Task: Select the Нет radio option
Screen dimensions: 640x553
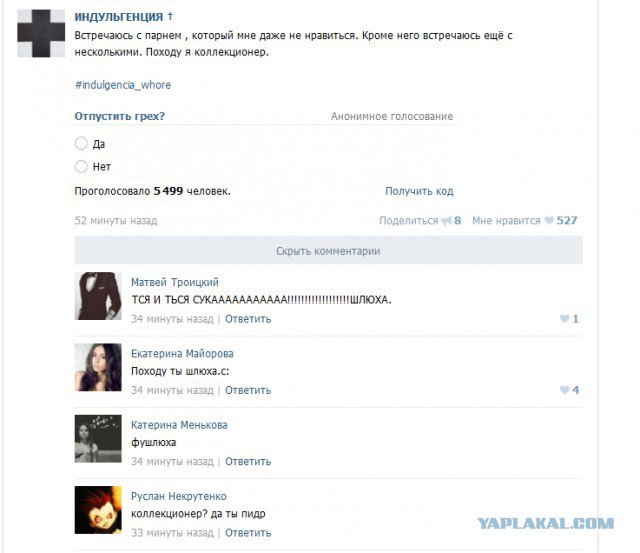Action: [x=81, y=167]
